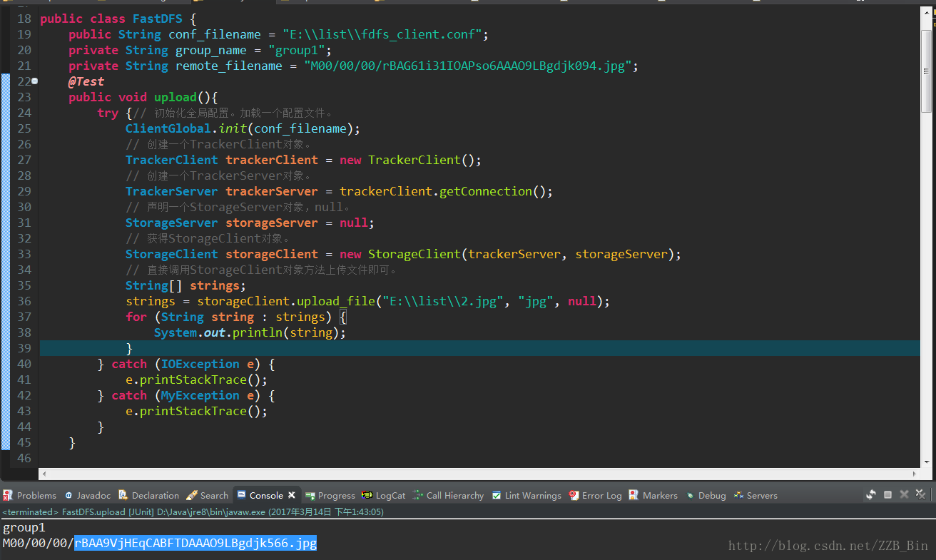Click 'String[] strings;' declaration on line 35
Image resolution: width=936 pixels, height=560 pixels.
pyautogui.click(x=186, y=285)
